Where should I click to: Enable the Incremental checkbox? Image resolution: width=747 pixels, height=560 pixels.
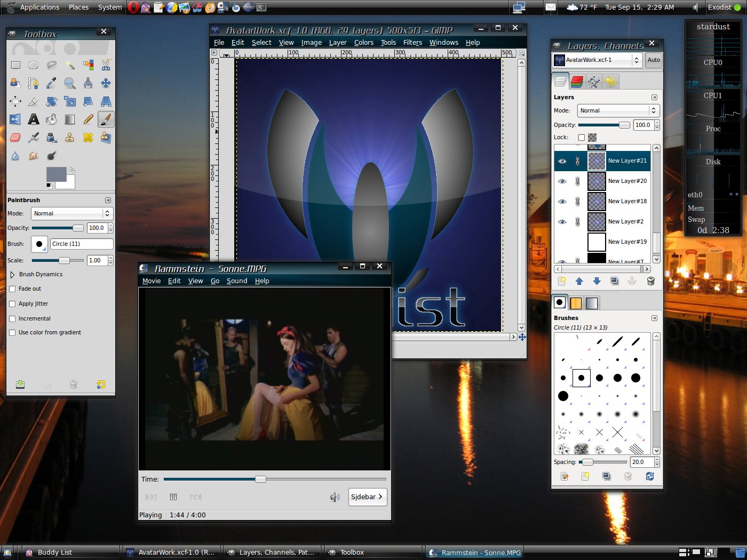click(x=12, y=319)
